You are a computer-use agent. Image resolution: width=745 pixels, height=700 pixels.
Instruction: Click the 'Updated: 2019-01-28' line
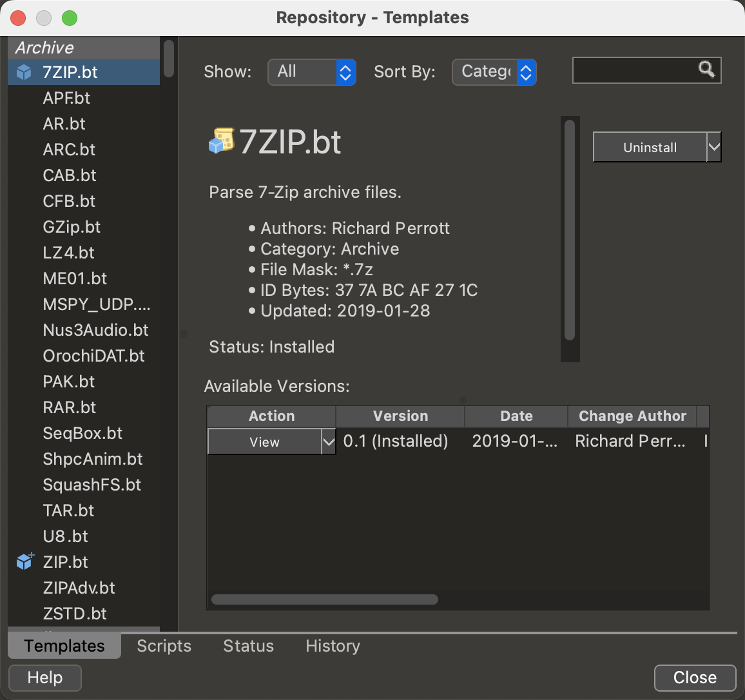point(345,311)
